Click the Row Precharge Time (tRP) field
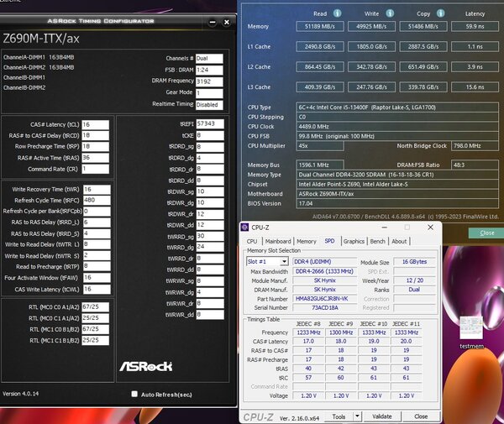This screenshot has height=424, width=504. click(x=96, y=146)
